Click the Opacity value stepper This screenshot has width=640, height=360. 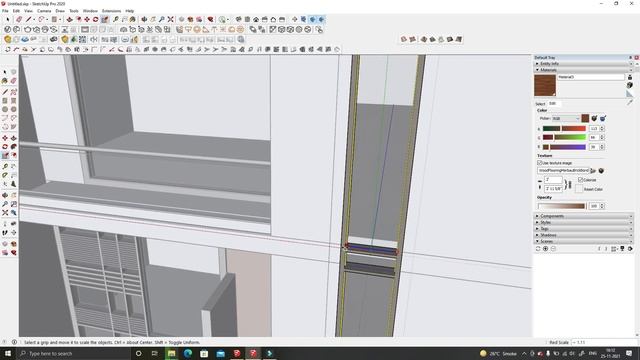[x=602, y=206]
